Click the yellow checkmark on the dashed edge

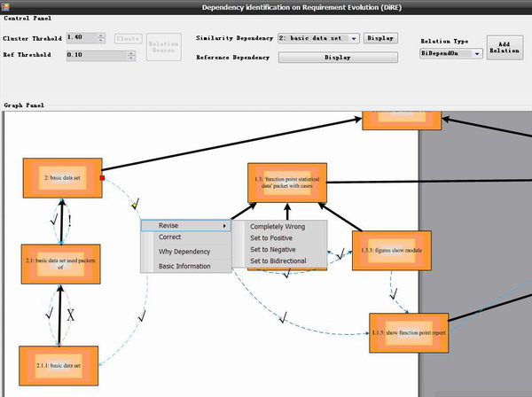(x=135, y=206)
